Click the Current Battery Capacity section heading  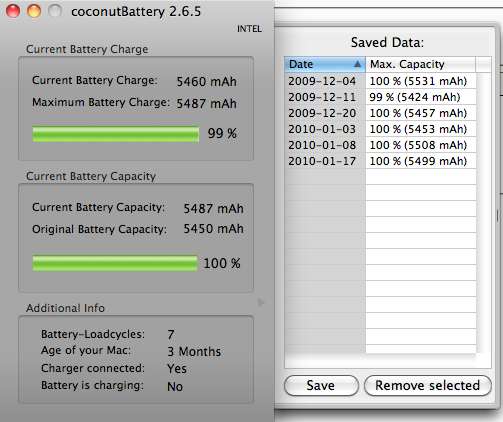tap(91, 176)
